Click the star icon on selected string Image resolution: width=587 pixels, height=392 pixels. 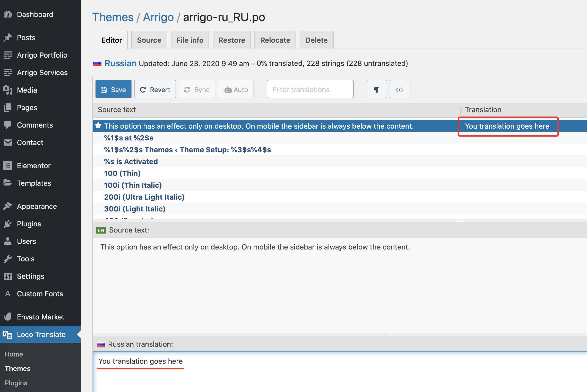98,126
